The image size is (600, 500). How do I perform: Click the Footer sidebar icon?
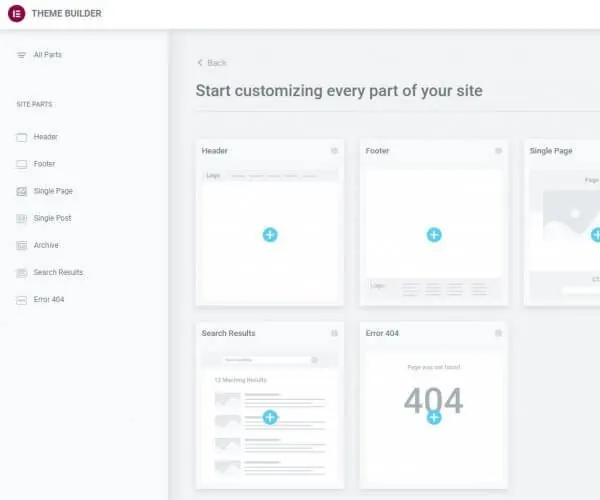point(21,164)
